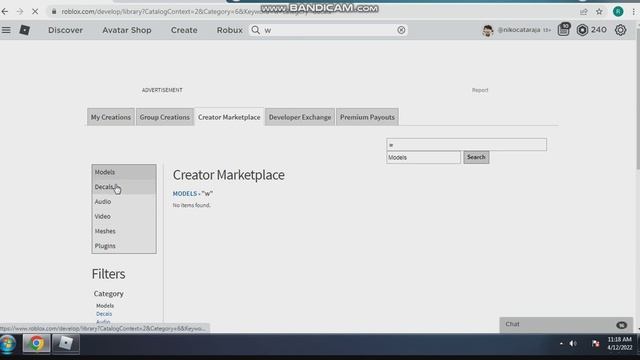Click the 240 Robux balance
This screenshot has width=640, height=360.
coord(598,30)
